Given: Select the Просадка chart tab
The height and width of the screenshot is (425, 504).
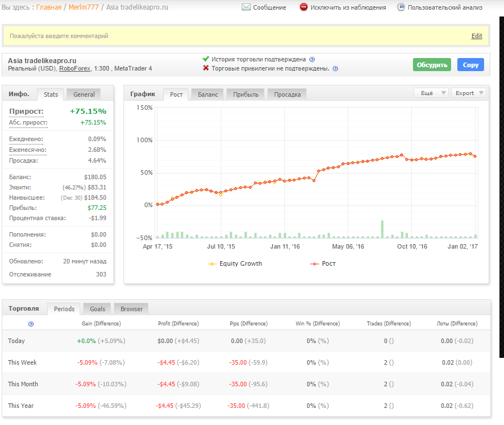Looking at the screenshot, I should click(287, 94).
